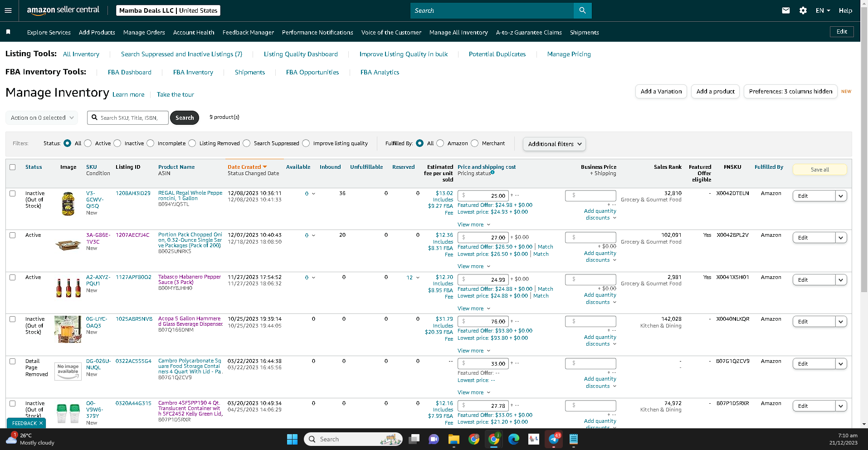The width and height of the screenshot is (868, 450).
Task: Open Manage Orders in top nav
Action: 144,32
